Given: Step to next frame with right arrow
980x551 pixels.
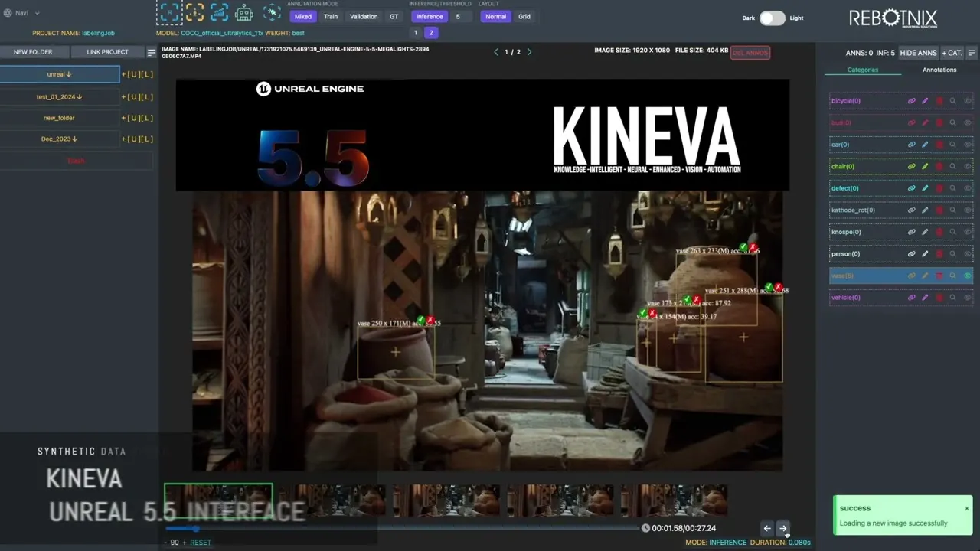Looking at the screenshot, I should click(x=782, y=528).
